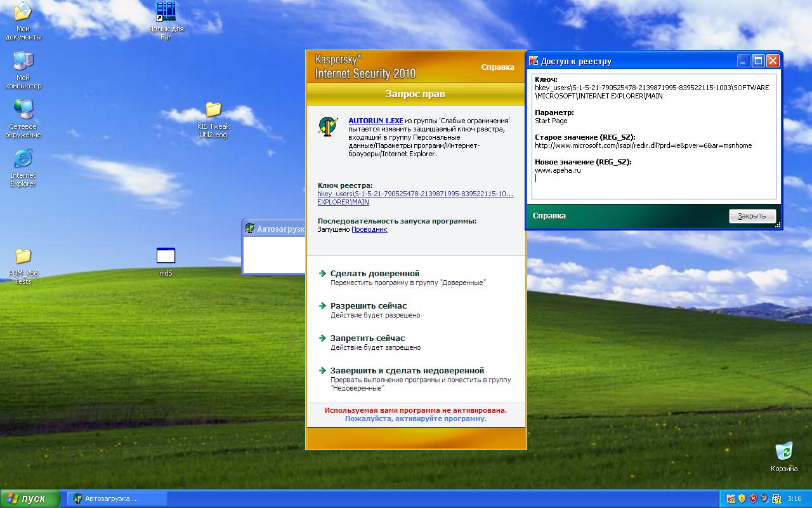Click the old value microsoft.com URL text
This screenshot has width=812, height=508.
(643, 145)
